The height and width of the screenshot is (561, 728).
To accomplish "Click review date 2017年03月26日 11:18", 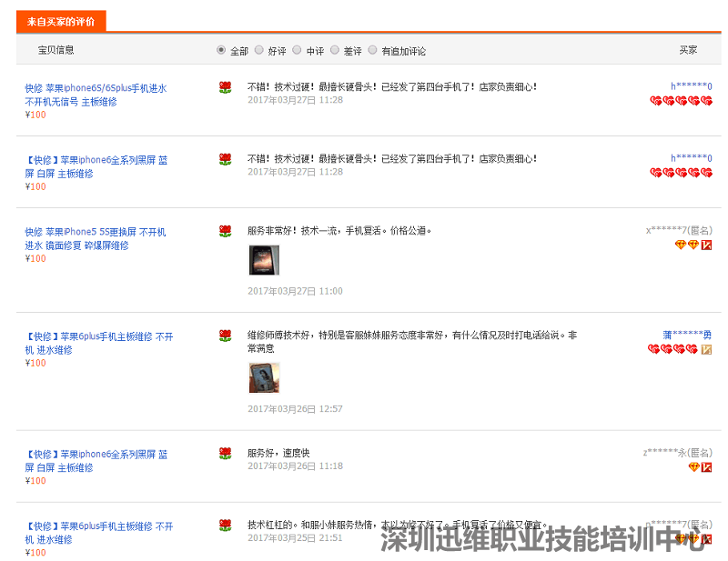I will pos(295,466).
